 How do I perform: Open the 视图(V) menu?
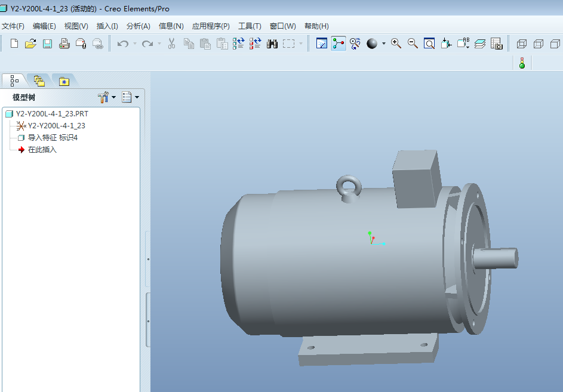pyautogui.click(x=76, y=26)
